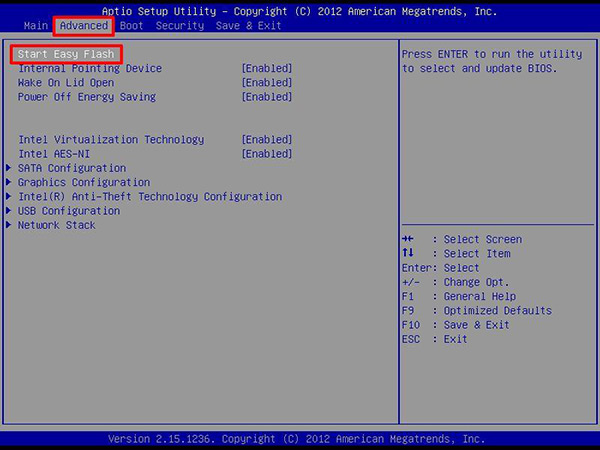Select the Advanced tab
This screenshot has height=450, width=600.
click(x=83, y=25)
